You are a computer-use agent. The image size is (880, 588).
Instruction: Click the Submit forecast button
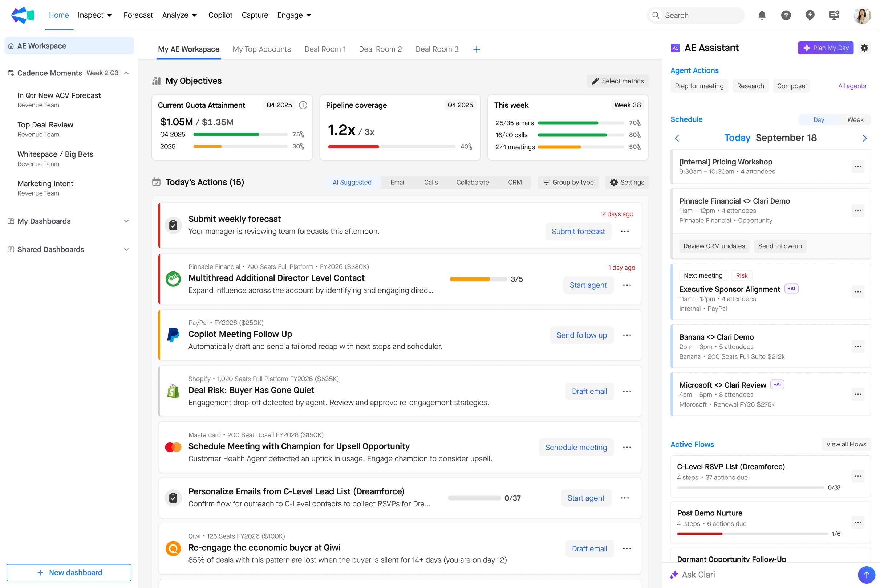(x=578, y=231)
